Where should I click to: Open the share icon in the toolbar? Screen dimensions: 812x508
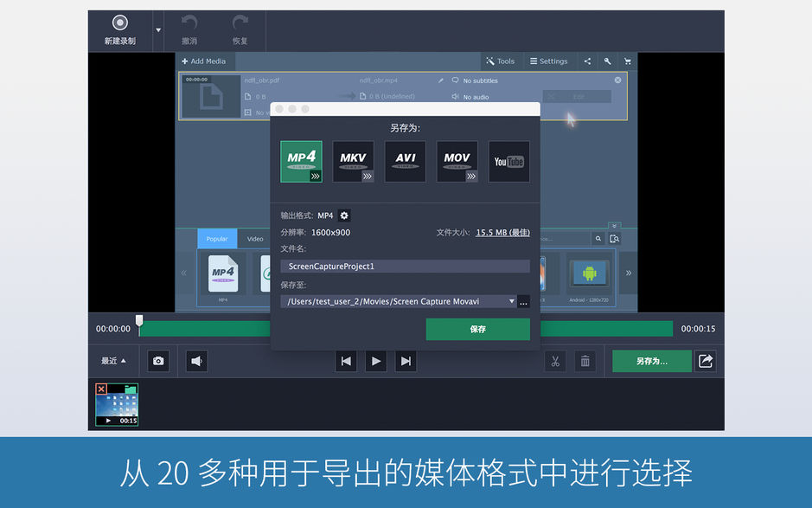pyautogui.click(x=587, y=61)
